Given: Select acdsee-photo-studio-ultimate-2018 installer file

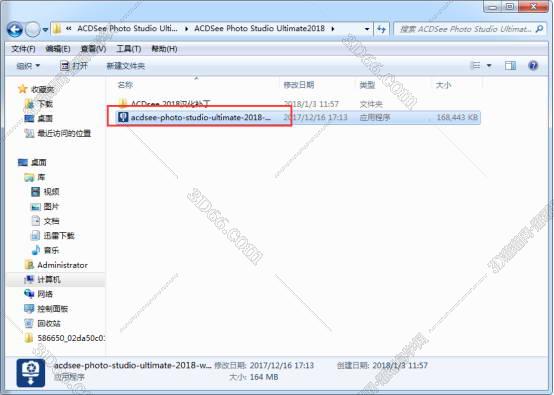Looking at the screenshot, I should point(200,117).
